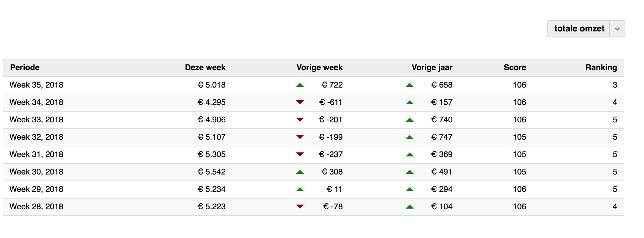Click red down arrow in Week 28 row
This screenshot has height=238, width=644.
tap(300, 207)
